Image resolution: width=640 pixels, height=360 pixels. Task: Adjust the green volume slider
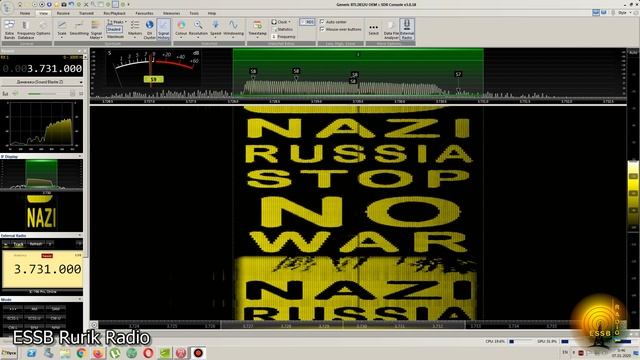pyautogui.click(x=42, y=93)
